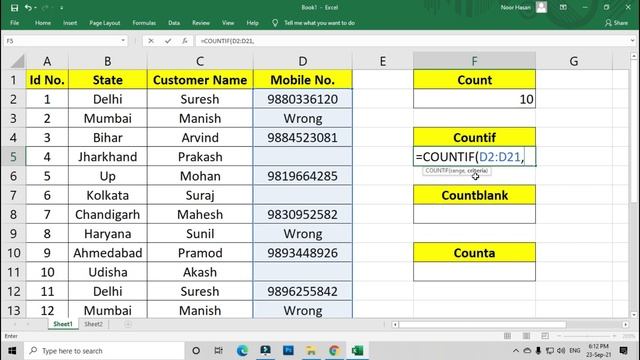Image resolution: width=640 pixels, height=360 pixels.
Task: Click the Share button
Action: click(x=617, y=23)
